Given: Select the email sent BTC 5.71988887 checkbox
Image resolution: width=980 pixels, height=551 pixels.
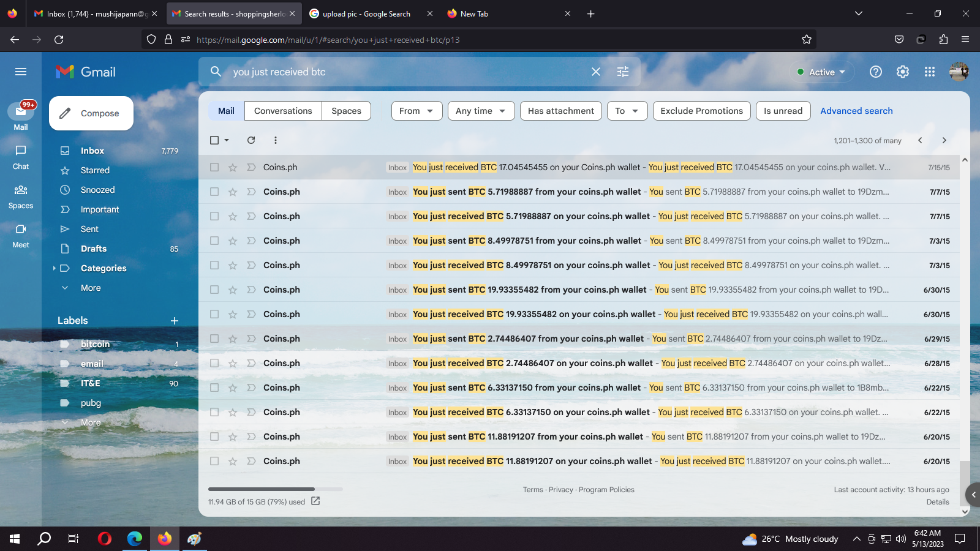Looking at the screenshot, I should [x=214, y=192].
